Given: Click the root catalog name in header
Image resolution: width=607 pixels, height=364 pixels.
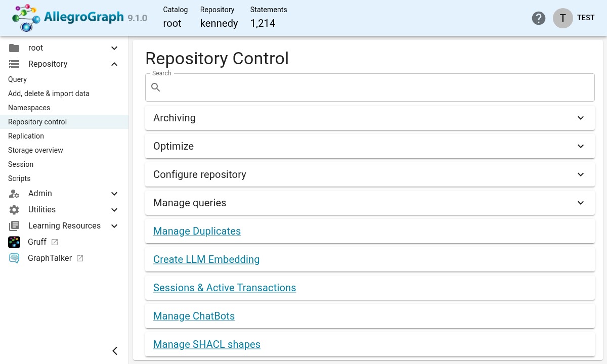Looking at the screenshot, I should [x=172, y=23].
